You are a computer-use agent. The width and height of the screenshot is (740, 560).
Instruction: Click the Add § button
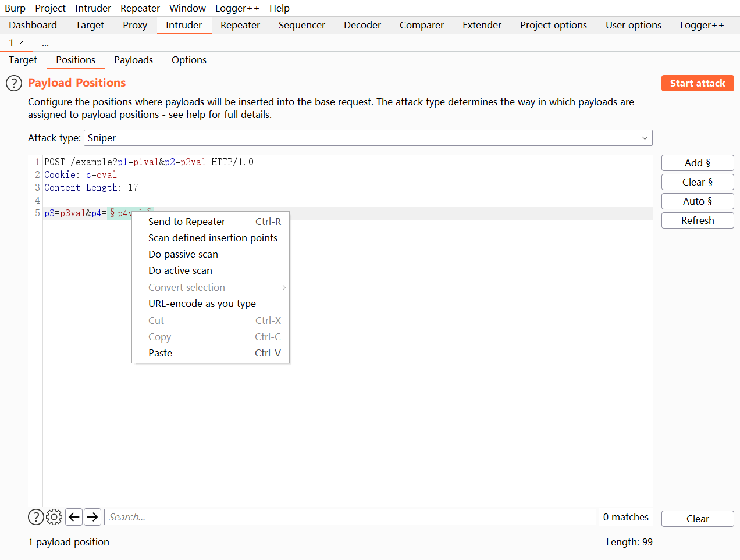(698, 163)
